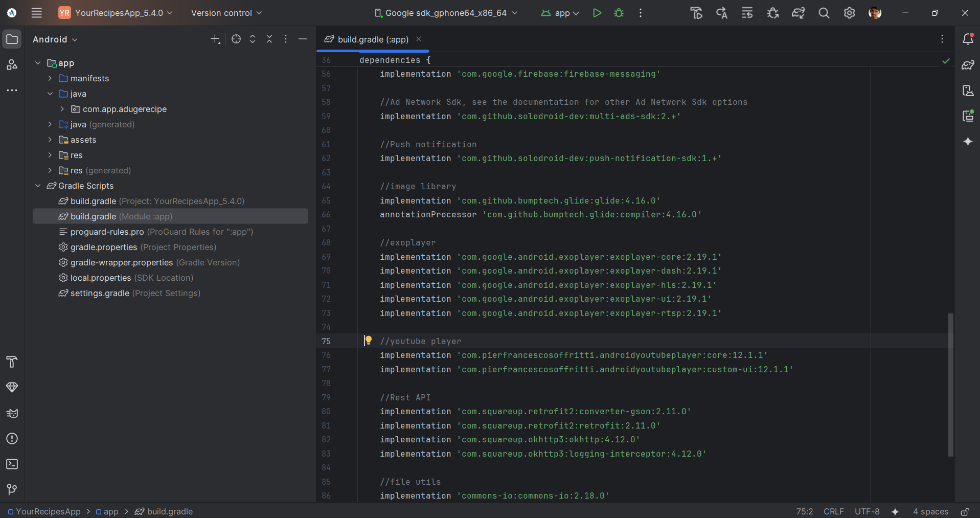Click UTF-8 encoding in the status bar
This screenshot has height=518, width=980.
pos(867,511)
